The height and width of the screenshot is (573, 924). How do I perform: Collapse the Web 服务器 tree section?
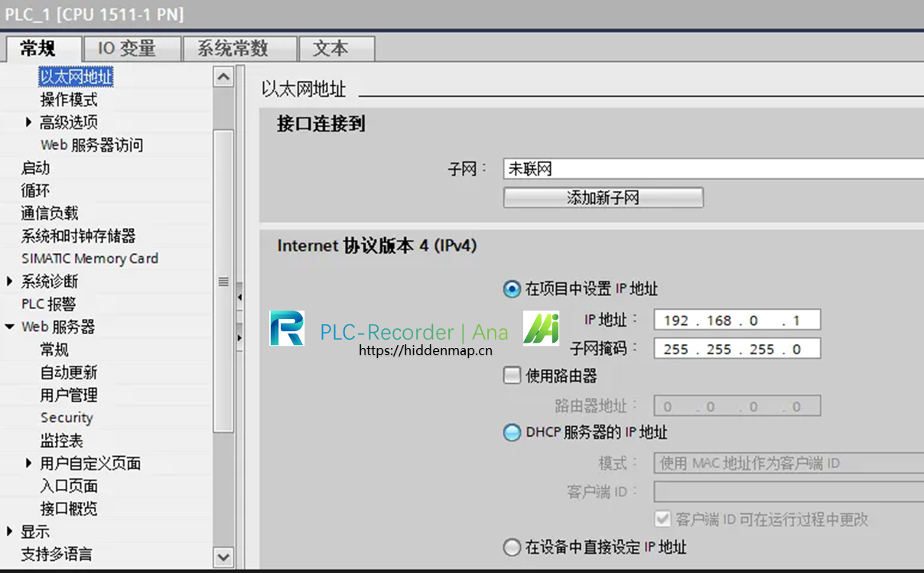click(x=10, y=327)
